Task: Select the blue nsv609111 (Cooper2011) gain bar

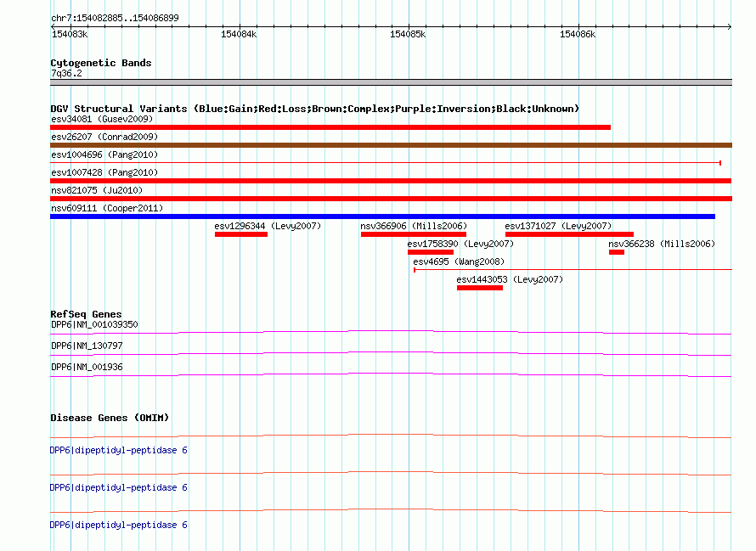Action: [383, 216]
